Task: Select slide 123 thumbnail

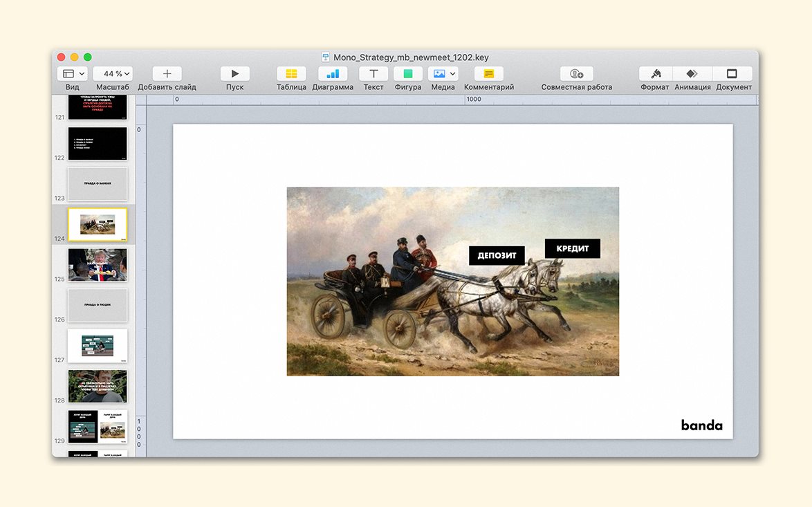Action: click(x=98, y=184)
